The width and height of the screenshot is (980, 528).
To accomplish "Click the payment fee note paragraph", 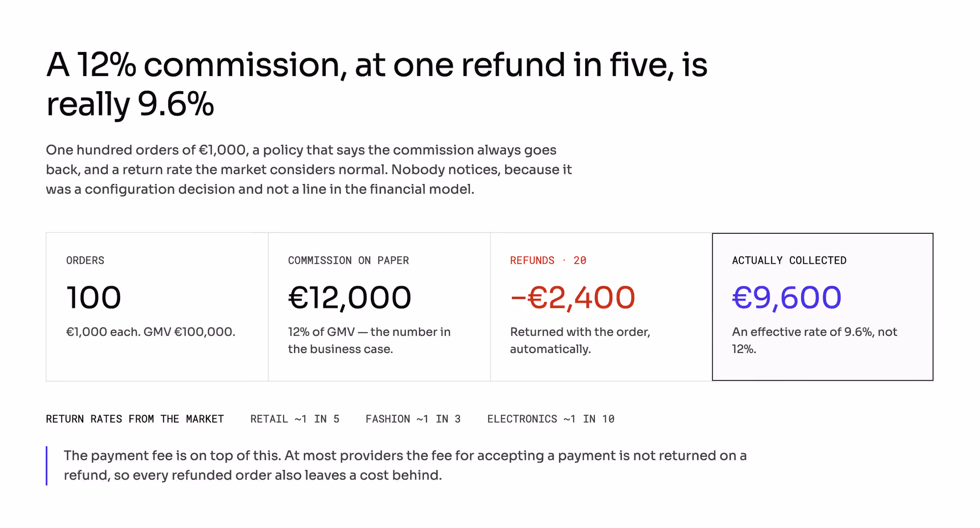I will [x=405, y=465].
